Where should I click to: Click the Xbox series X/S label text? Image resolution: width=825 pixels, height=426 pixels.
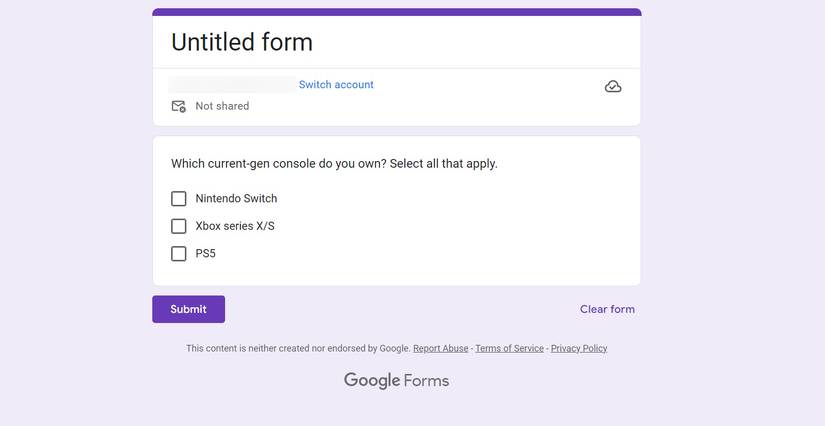point(235,226)
